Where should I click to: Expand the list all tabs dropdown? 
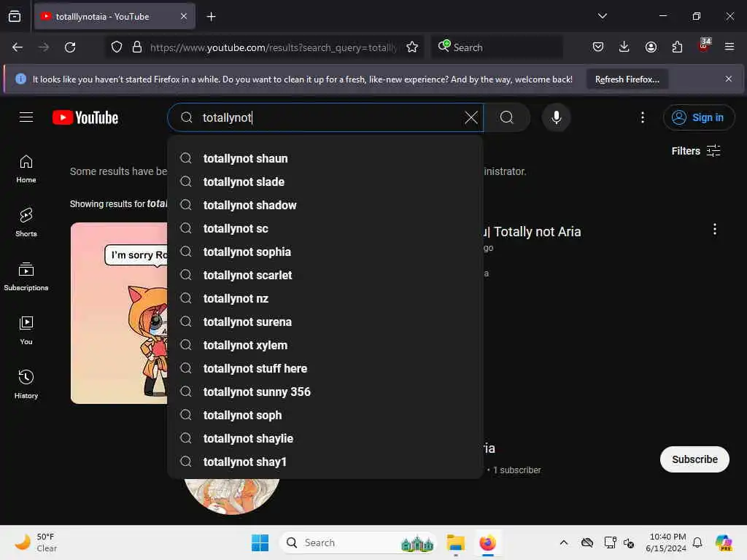coord(602,16)
